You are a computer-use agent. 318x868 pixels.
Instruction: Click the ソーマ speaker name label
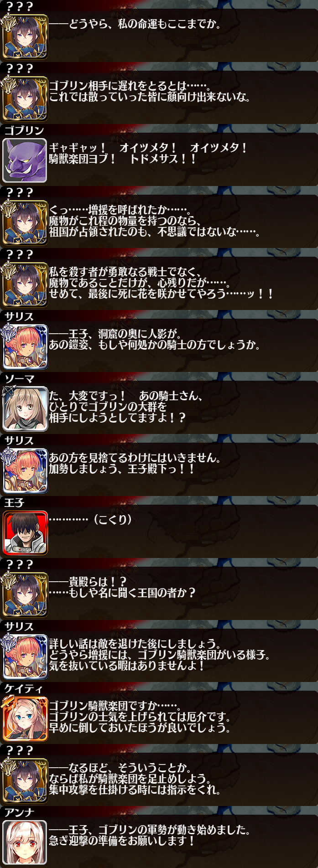(19, 378)
